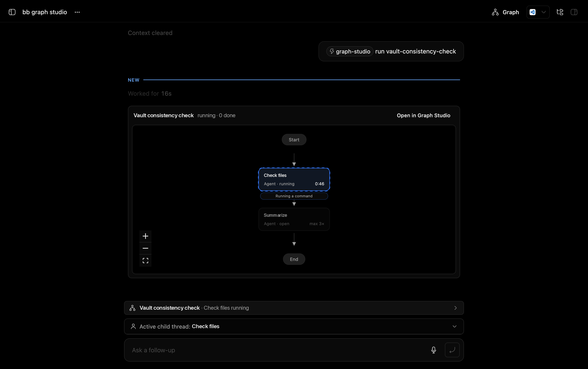Click the person icon in Active child thread bar
The image size is (588, 369).
coord(133,327)
